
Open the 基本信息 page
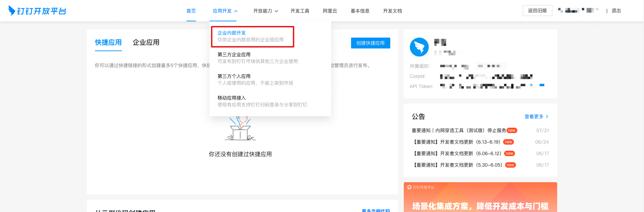click(360, 11)
